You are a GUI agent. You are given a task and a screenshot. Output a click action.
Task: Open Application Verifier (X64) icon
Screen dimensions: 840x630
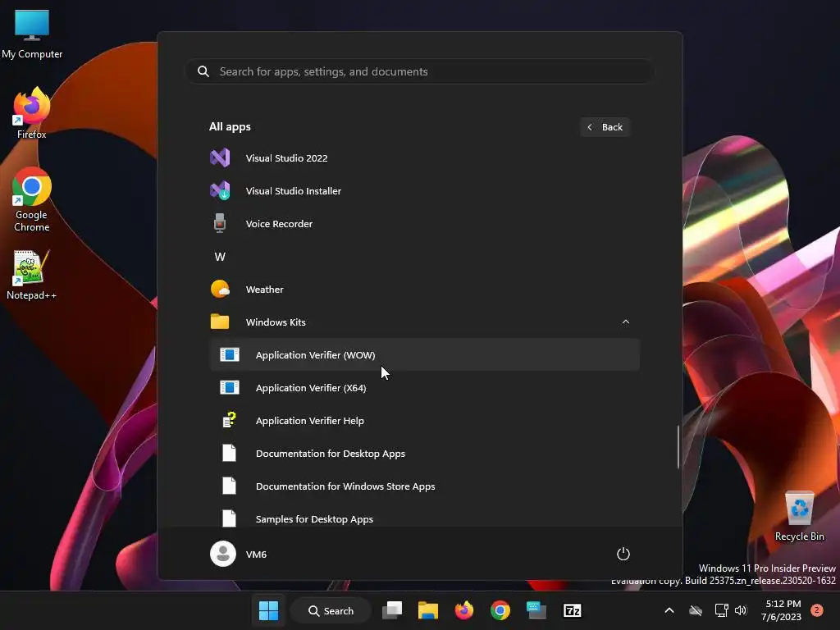(x=230, y=387)
